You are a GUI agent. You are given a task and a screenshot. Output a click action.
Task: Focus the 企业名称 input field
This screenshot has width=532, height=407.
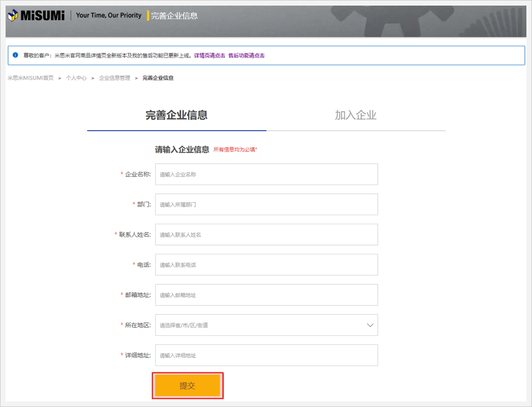(x=266, y=174)
